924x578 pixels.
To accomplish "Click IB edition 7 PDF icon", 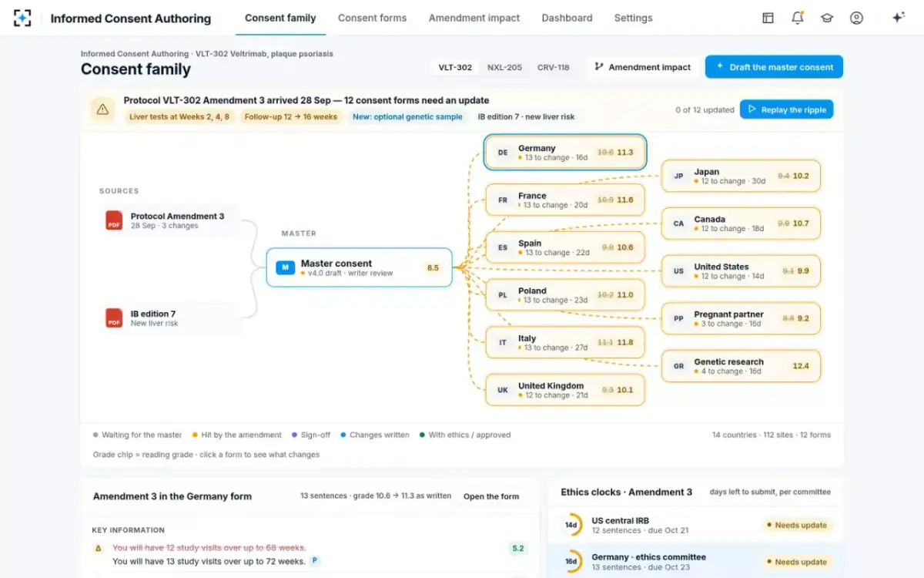I will pos(114,318).
